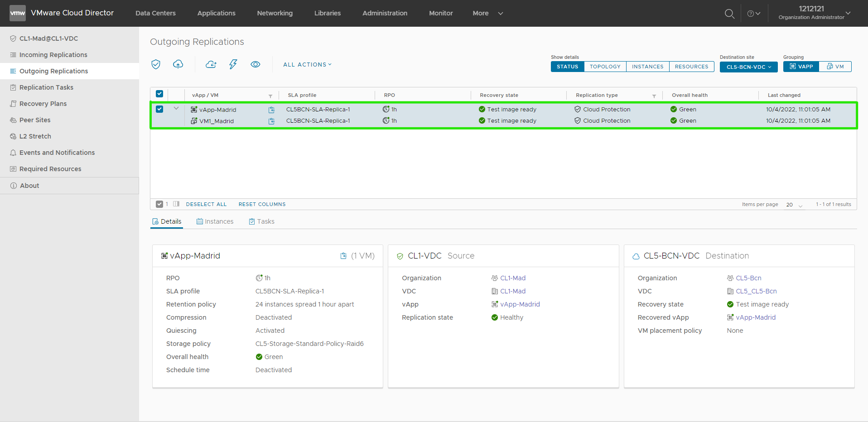Screen dimensions: 868x422
Task: Open the Libraries menu
Action: coord(328,13)
